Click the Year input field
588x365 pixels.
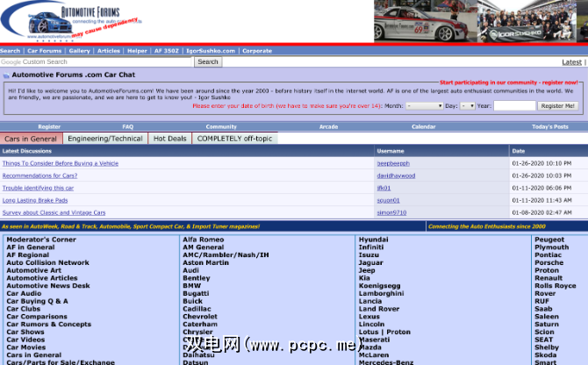pos(514,105)
